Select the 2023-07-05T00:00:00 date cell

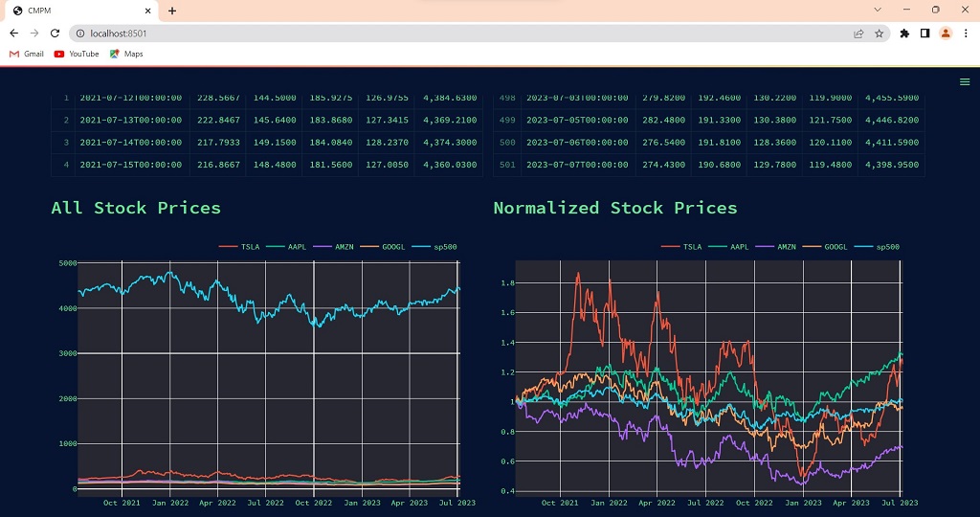tap(577, 120)
